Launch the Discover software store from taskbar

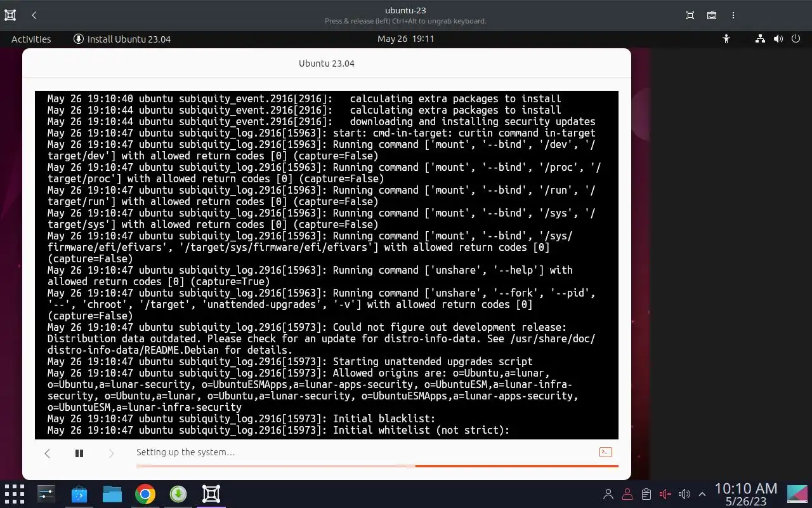click(x=79, y=494)
